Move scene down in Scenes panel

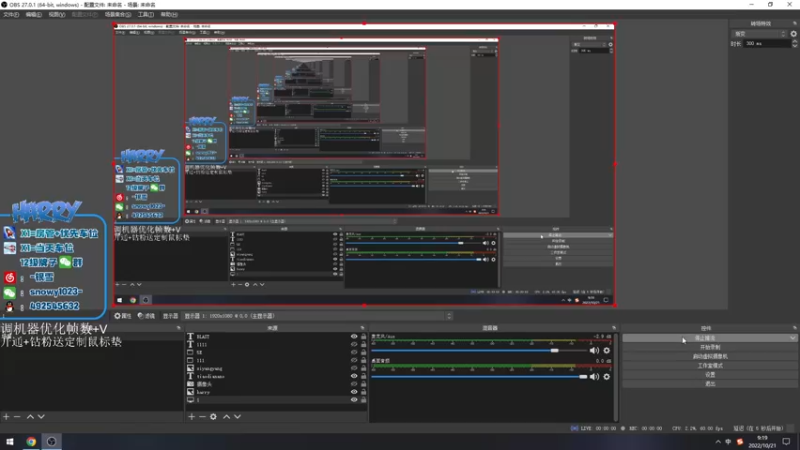click(41, 416)
